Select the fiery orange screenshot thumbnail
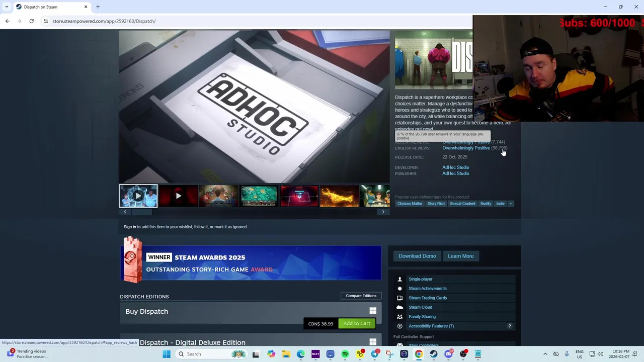Image resolution: width=644 pixels, height=362 pixels. click(x=340, y=196)
